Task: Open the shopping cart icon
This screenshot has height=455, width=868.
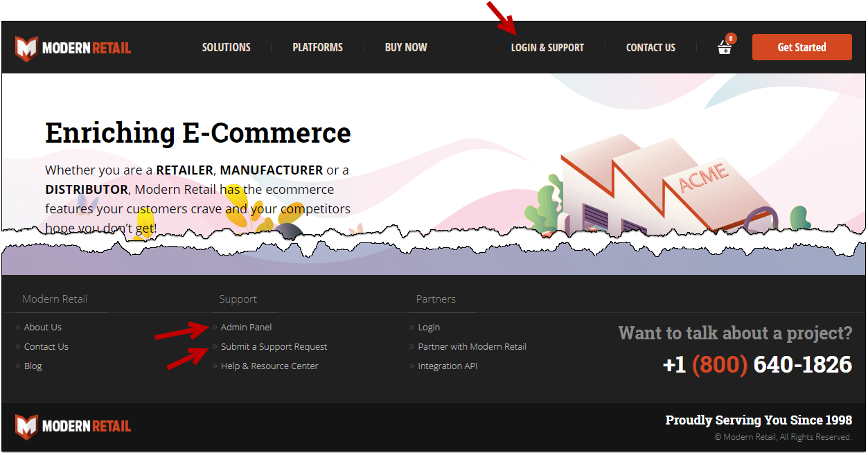Action: (x=725, y=46)
